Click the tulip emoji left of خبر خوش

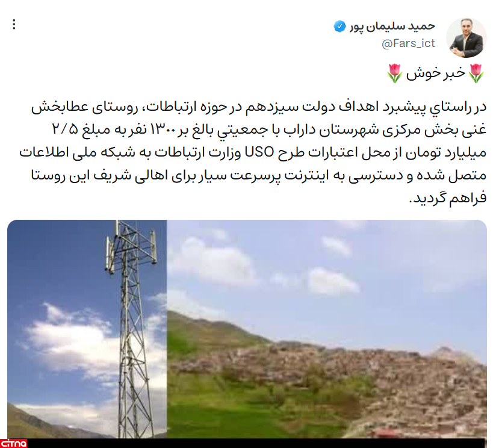pyautogui.click(x=395, y=73)
